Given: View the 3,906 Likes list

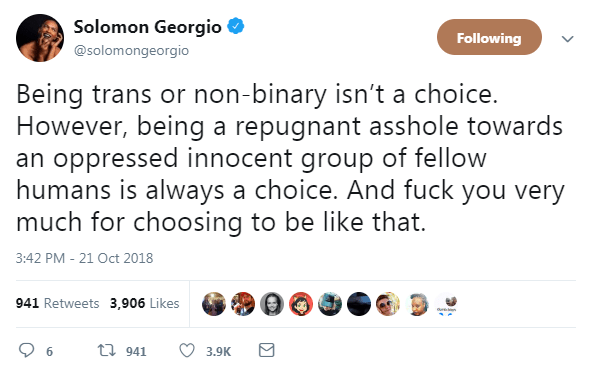Looking at the screenshot, I should 145,303.
